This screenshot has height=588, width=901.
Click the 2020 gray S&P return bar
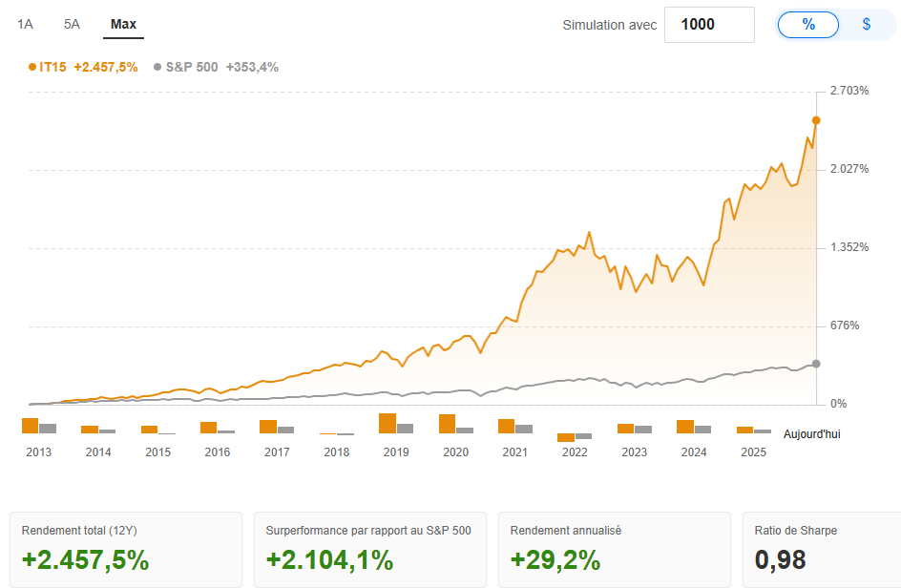tap(465, 430)
